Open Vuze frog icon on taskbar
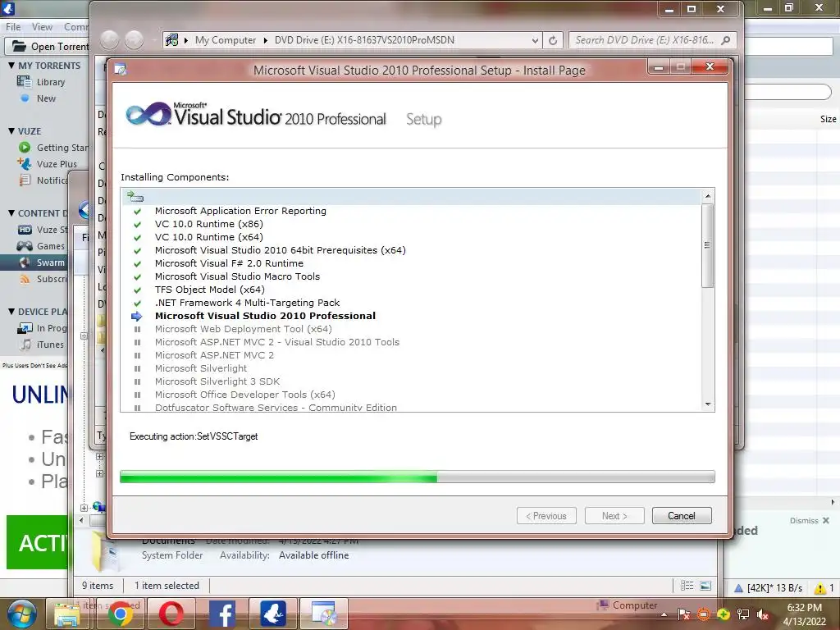 (272, 614)
